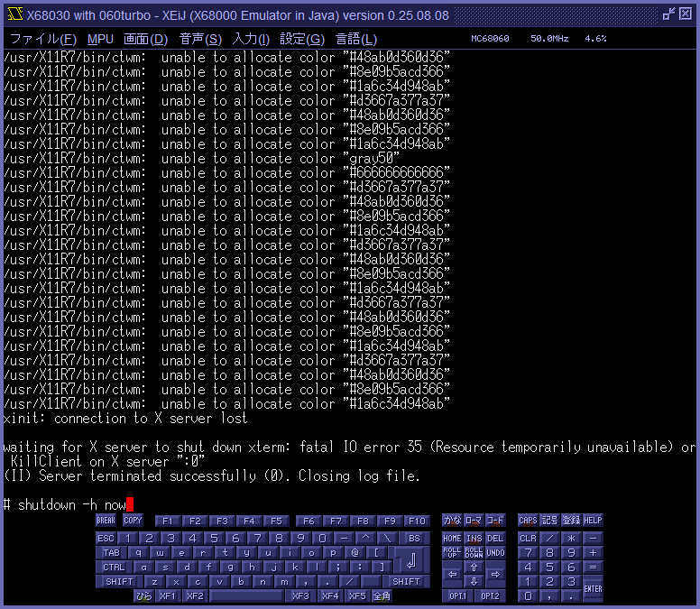This screenshot has height=609, width=700.
Task: Click the CLR key on numpad
Action: coord(528,539)
